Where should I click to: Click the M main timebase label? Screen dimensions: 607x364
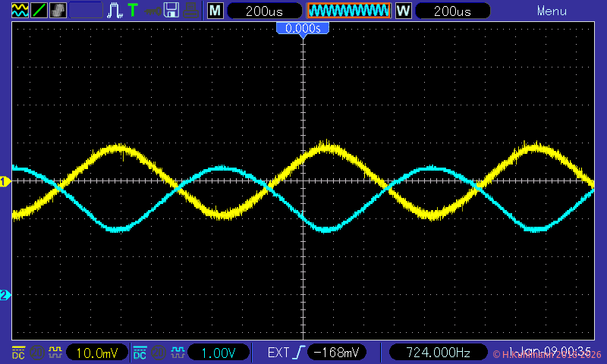[215, 11]
